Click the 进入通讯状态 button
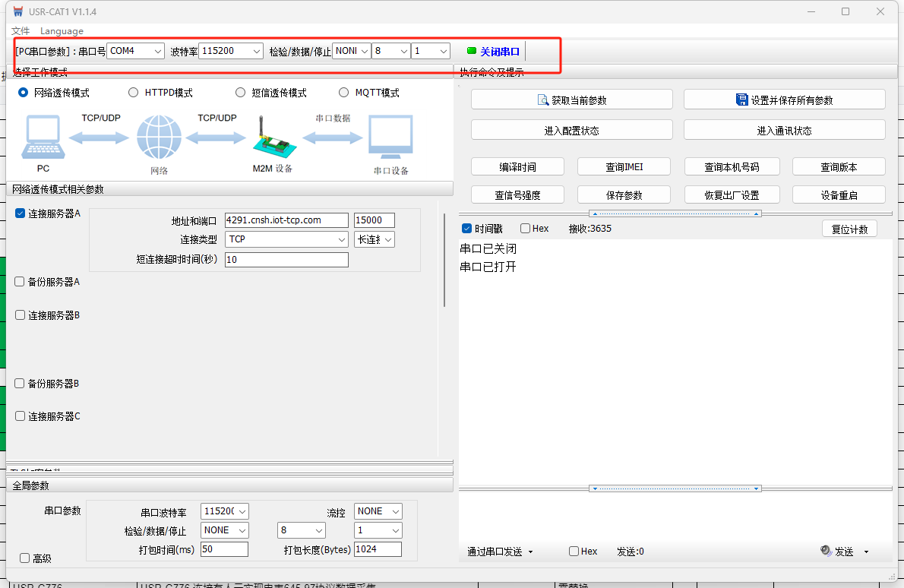 pyautogui.click(x=784, y=130)
